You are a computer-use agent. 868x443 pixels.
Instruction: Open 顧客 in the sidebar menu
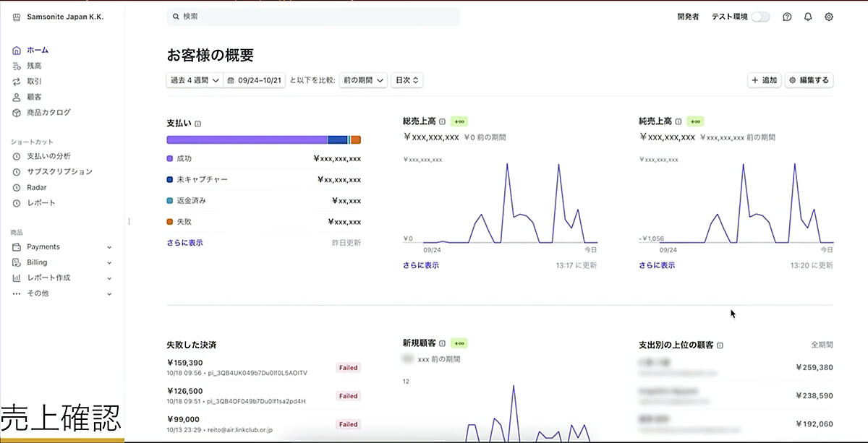pyautogui.click(x=34, y=97)
